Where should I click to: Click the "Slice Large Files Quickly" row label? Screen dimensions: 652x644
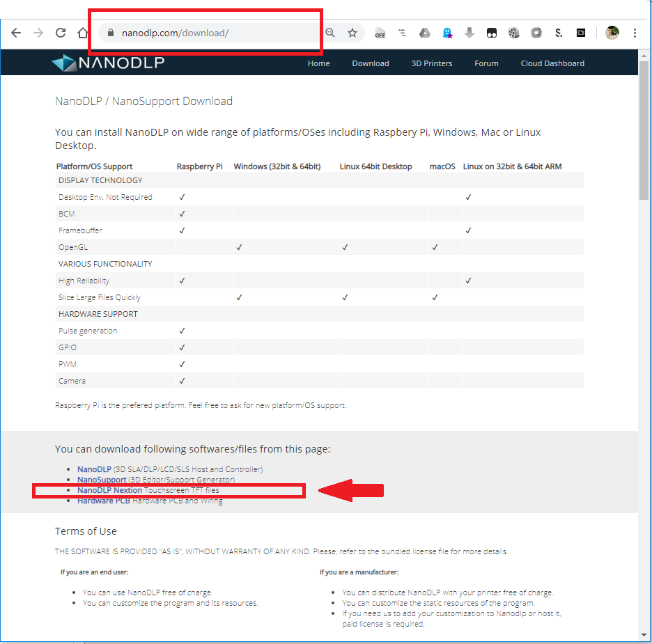click(100, 297)
